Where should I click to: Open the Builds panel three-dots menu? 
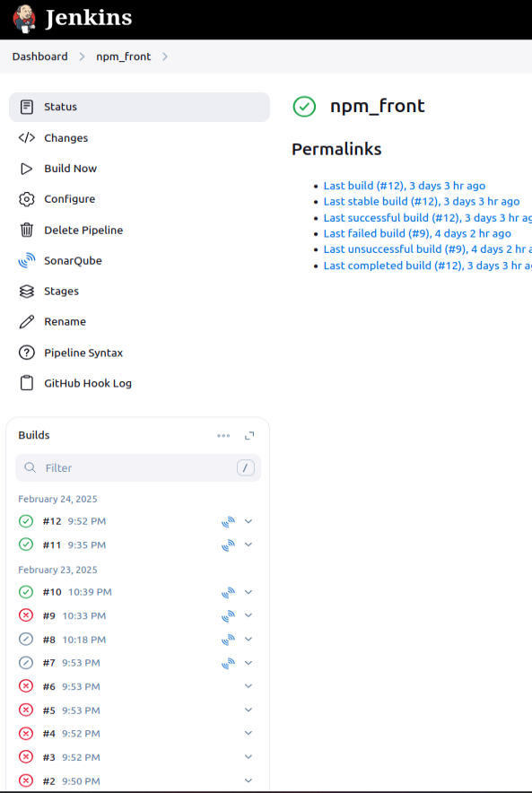(223, 435)
